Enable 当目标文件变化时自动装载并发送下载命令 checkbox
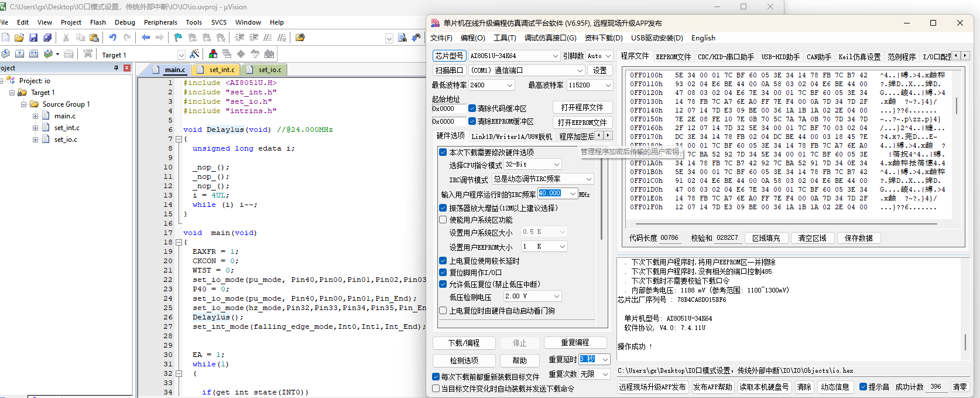 coord(436,389)
